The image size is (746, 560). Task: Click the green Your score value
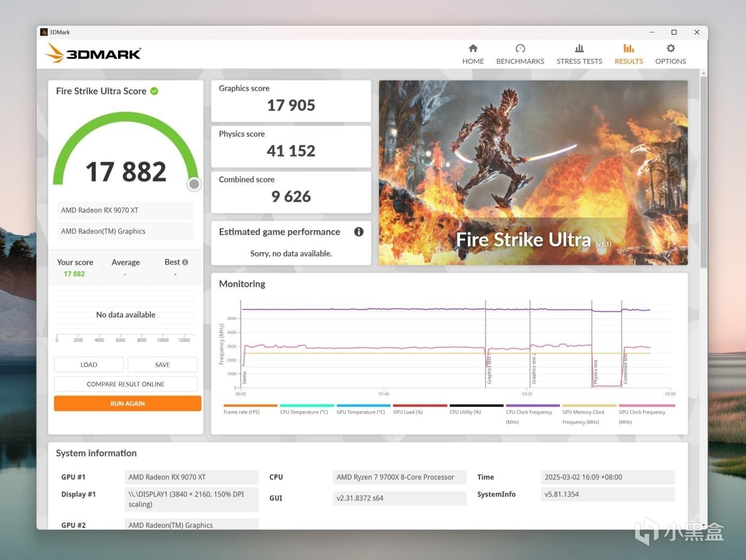(74, 274)
